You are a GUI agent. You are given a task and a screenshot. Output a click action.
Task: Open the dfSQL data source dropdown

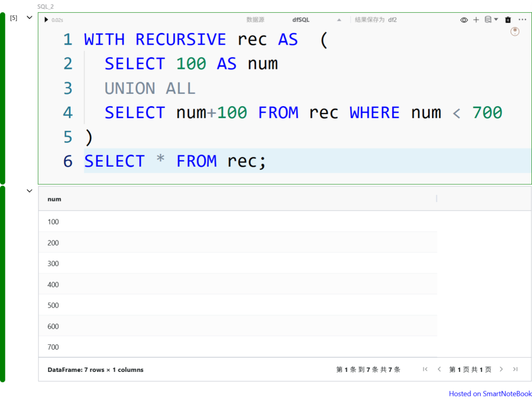[339, 20]
